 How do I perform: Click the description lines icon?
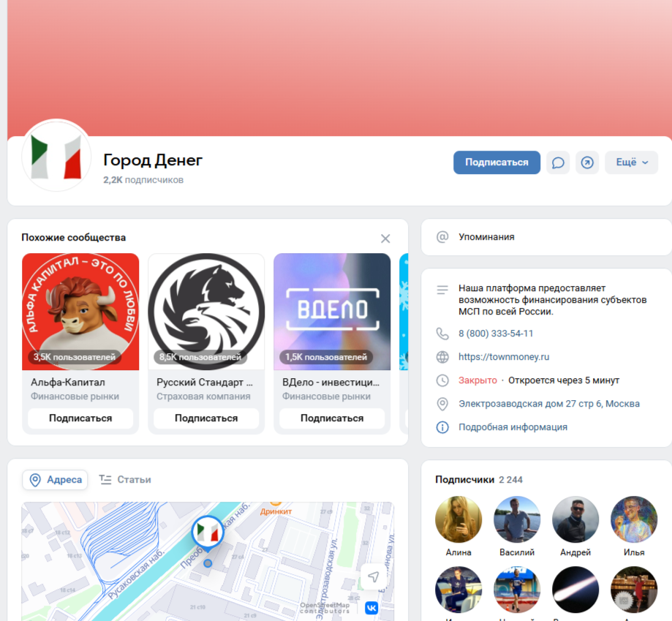coord(442,290)
